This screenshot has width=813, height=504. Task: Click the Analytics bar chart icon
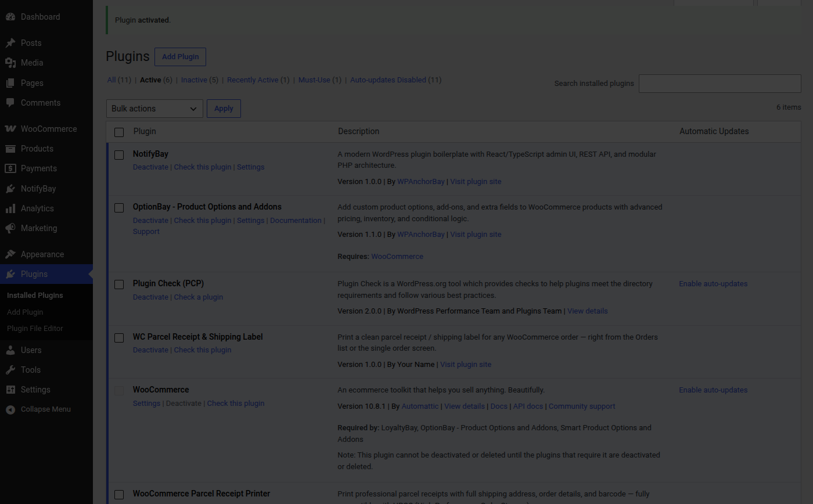(10, 208)
